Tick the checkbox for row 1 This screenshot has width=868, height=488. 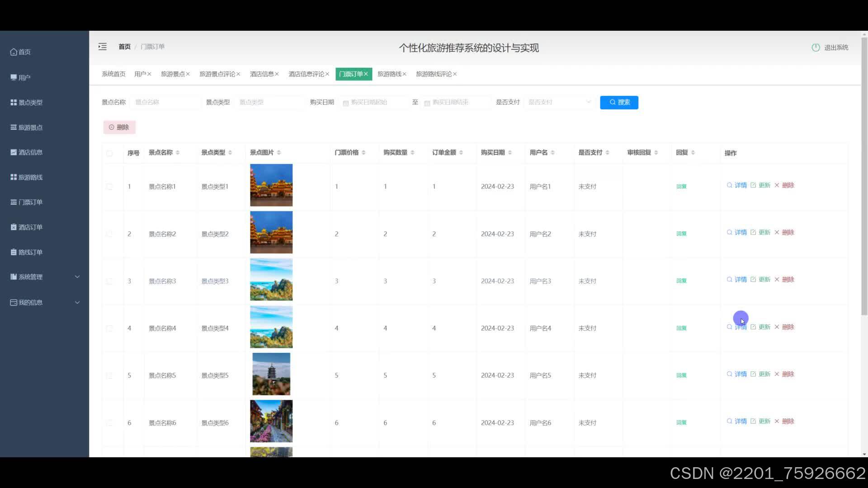tap(109, 187)
